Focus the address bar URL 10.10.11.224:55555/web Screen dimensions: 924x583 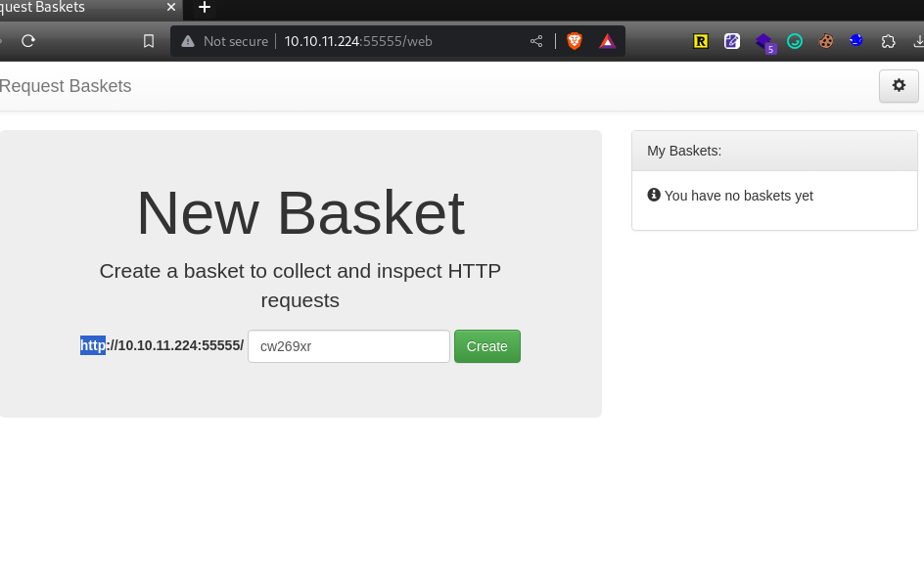(x=358, y=41)
